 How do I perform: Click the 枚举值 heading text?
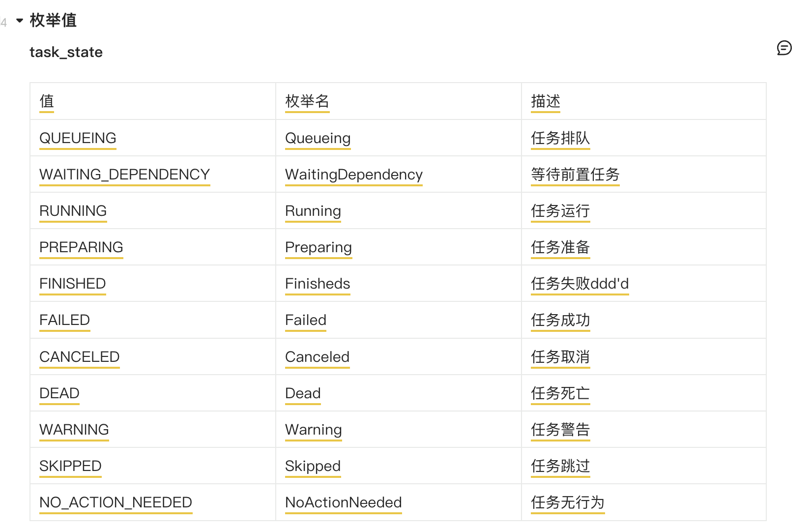point(53,21)
